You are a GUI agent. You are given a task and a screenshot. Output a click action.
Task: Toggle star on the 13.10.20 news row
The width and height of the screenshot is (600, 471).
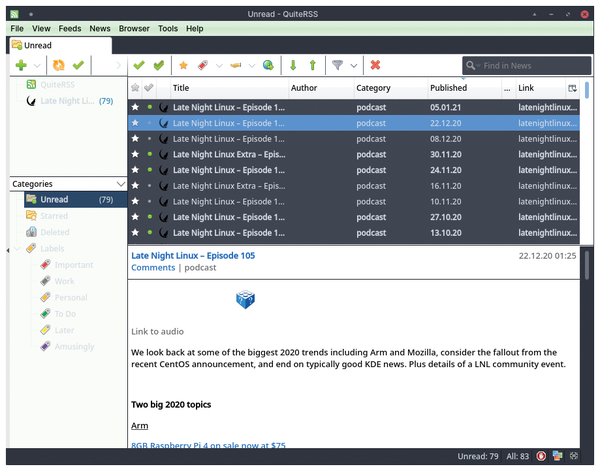pyautogui.click(x=135, y=233)
